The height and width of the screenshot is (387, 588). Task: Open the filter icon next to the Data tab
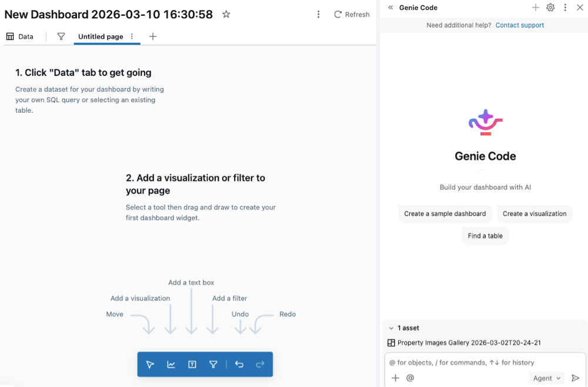(61, 36)
